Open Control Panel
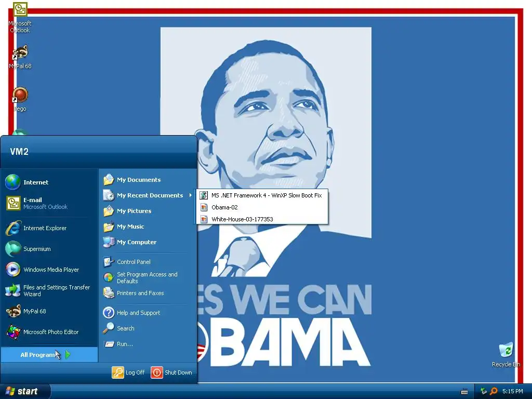 pyautogui.click(x=148, y=262)
